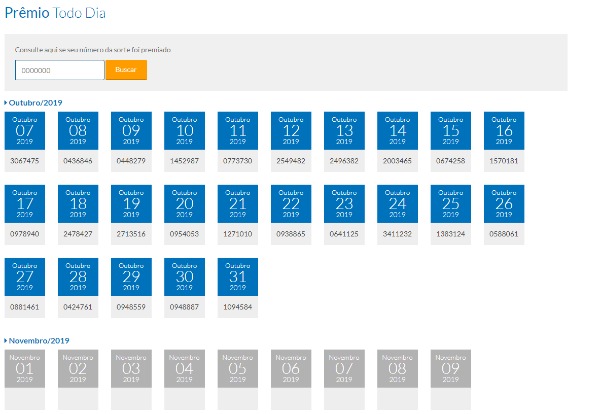Select the Outubro 10 2019 date tile
Image resolution: width=600 pixels, height=414 pixels.
click(184, 131)
